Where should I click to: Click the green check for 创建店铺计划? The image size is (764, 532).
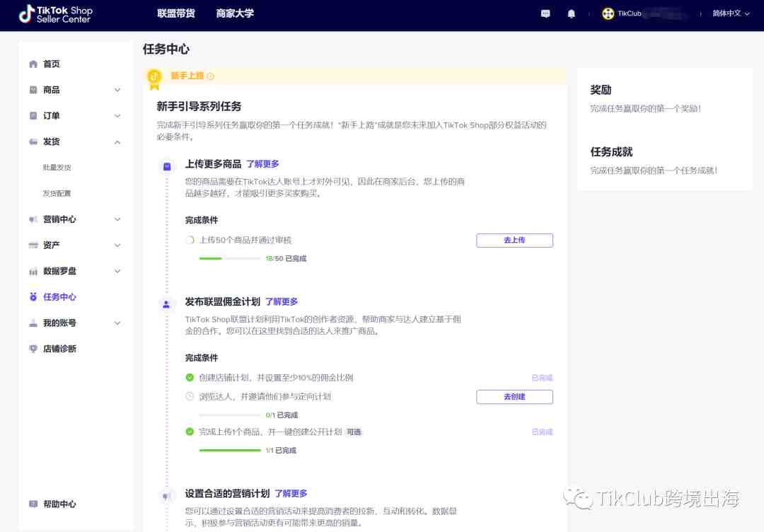tap(190, 377)
